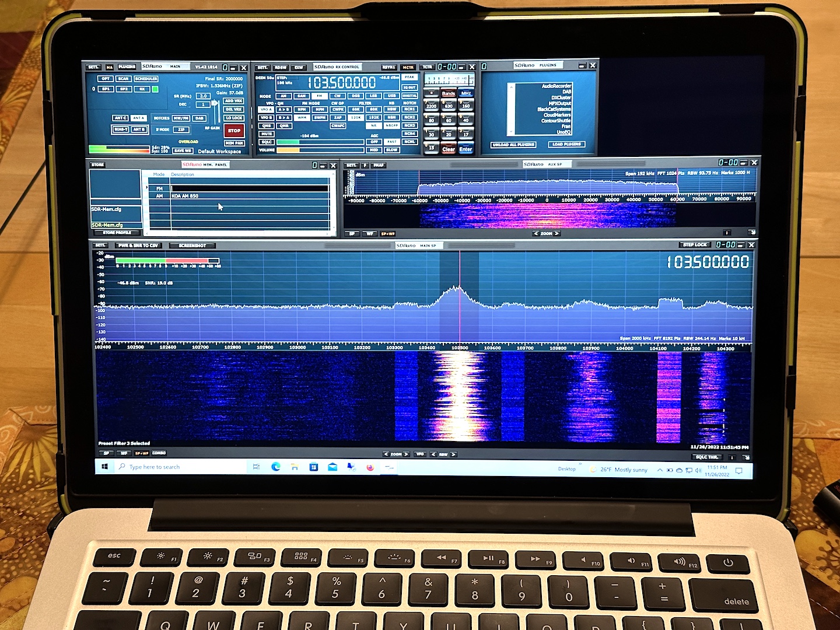Image resolution: width=840 pixels, height=630 pixels.
Task: Launch Firefox from the taskbar
Action: click(370, 467)
